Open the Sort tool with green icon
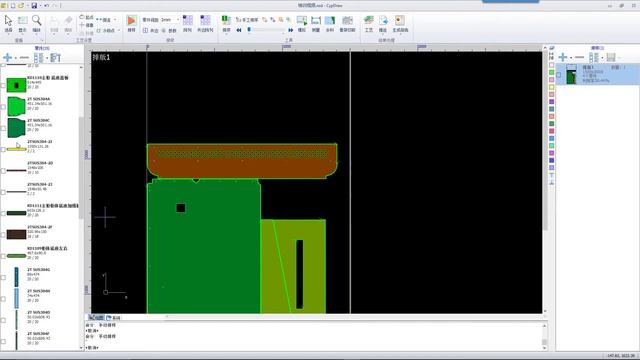The image size is (640, 360). point(227,23)
